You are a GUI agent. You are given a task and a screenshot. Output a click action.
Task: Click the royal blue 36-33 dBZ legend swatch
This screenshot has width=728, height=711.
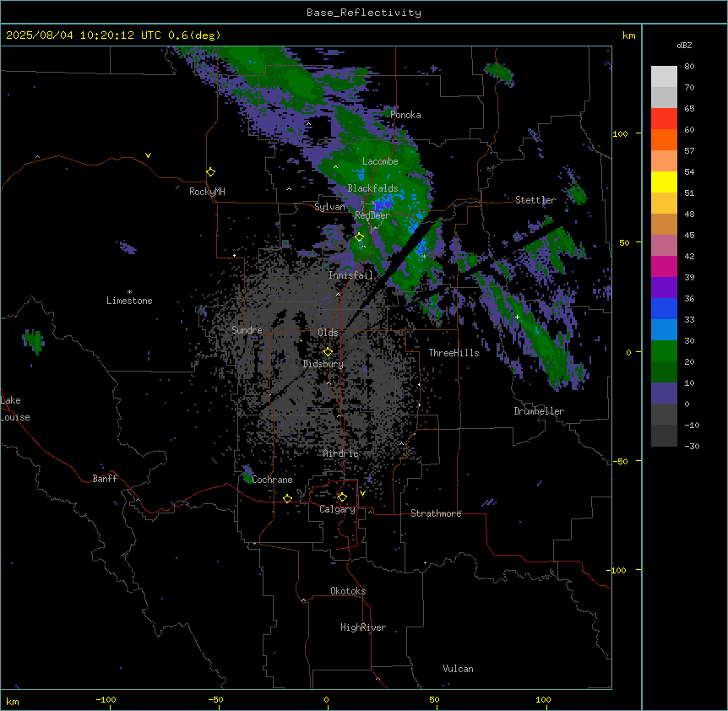[664, 308]
